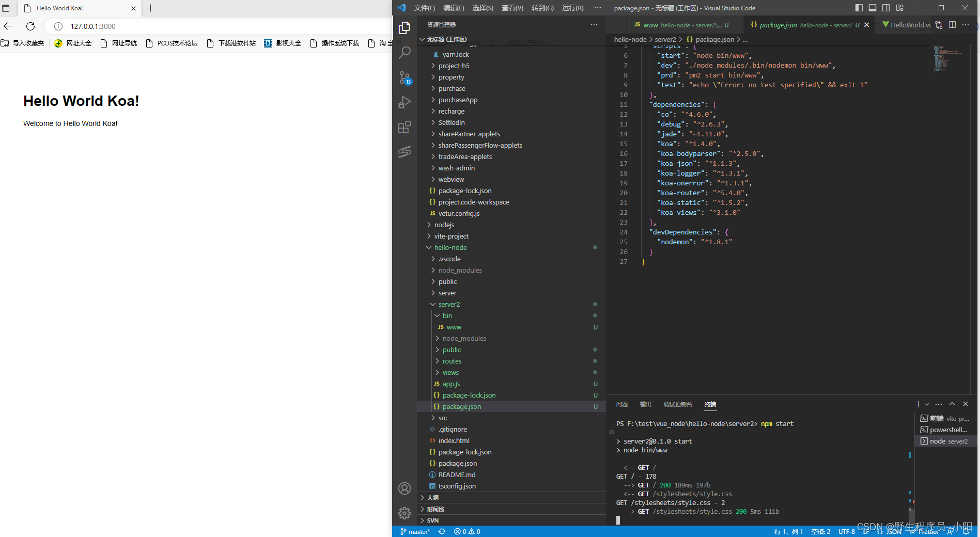Collapse the bin folder under server2
The height and width of the screenshot is (537, 980).
click(447, 316)
